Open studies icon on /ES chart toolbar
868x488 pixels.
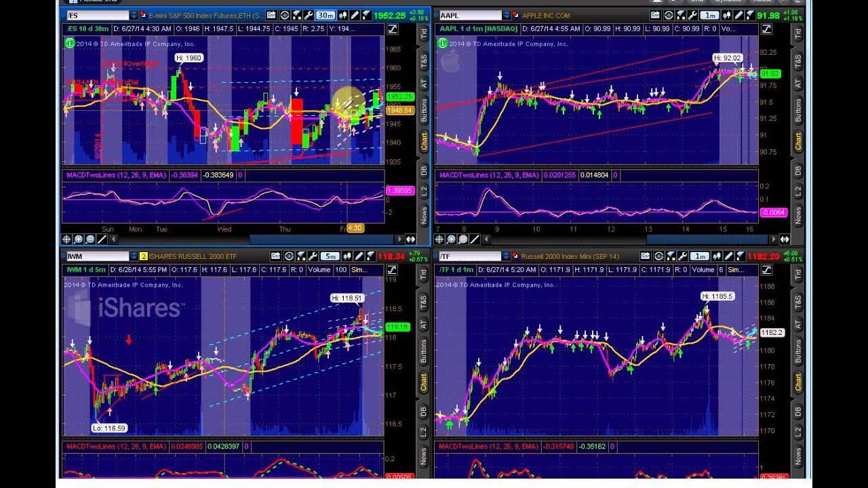(298, 15)
